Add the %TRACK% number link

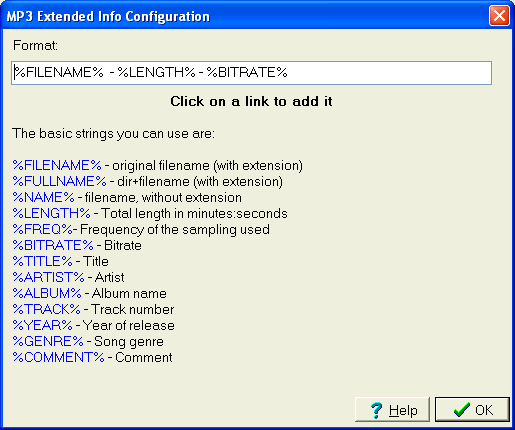[x=46, y=309]
